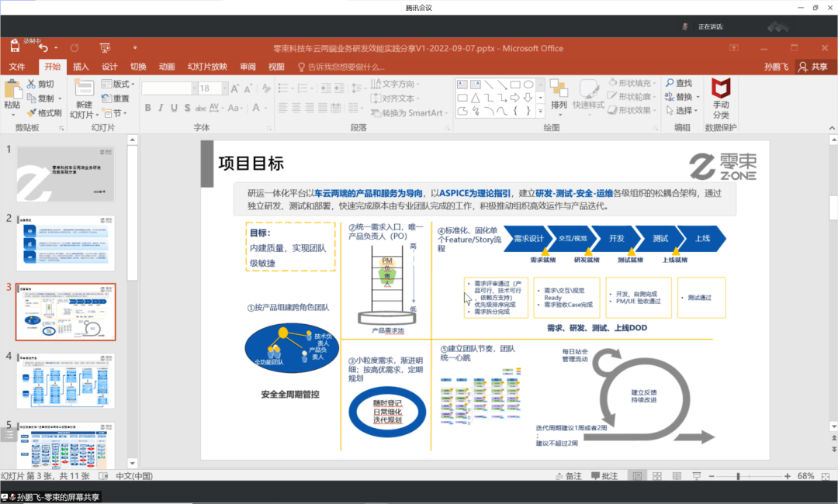Click the 68% zoom level
The width and height of the screenshot is (838, 504).
(x=805, y=476)
